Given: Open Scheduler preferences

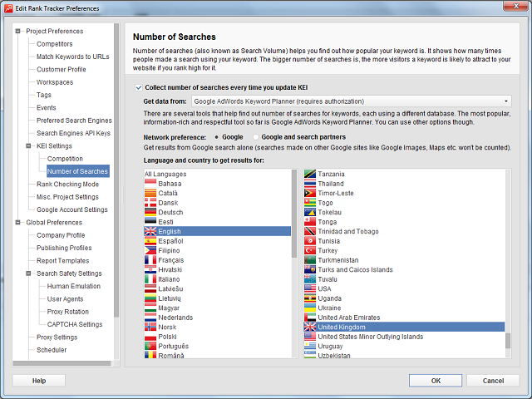Looking at the screenshot, I should pos(52,350).
